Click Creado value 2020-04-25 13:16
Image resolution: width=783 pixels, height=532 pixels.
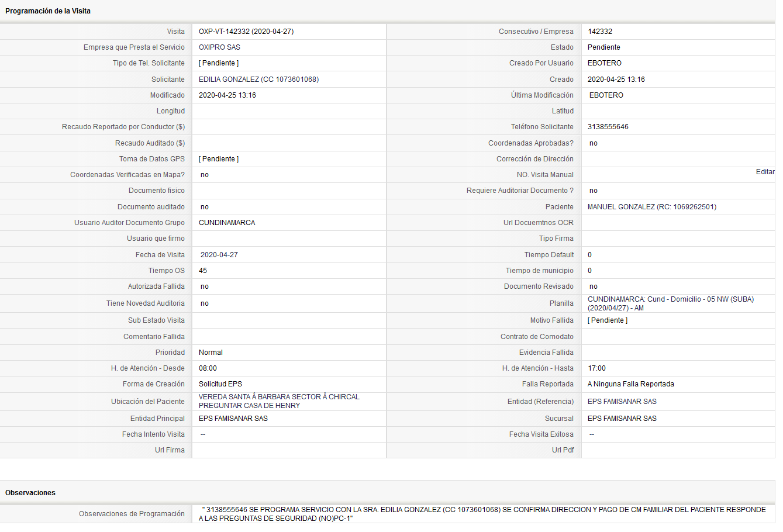point(616,80)
